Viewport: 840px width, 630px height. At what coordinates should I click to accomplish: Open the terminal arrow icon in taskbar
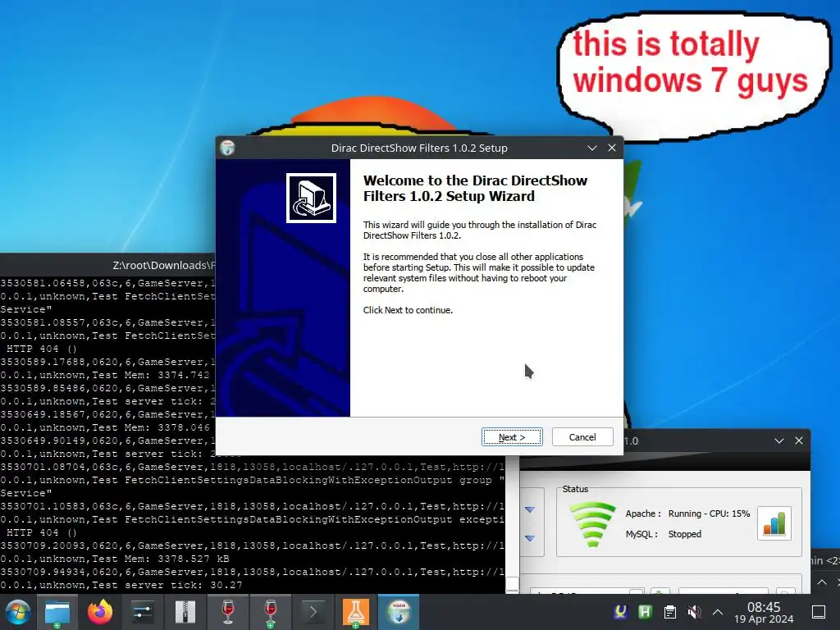[x=313, y=612]
